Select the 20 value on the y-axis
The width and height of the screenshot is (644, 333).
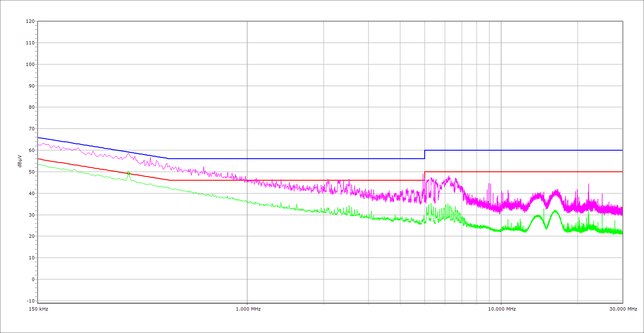coord(31,236)
